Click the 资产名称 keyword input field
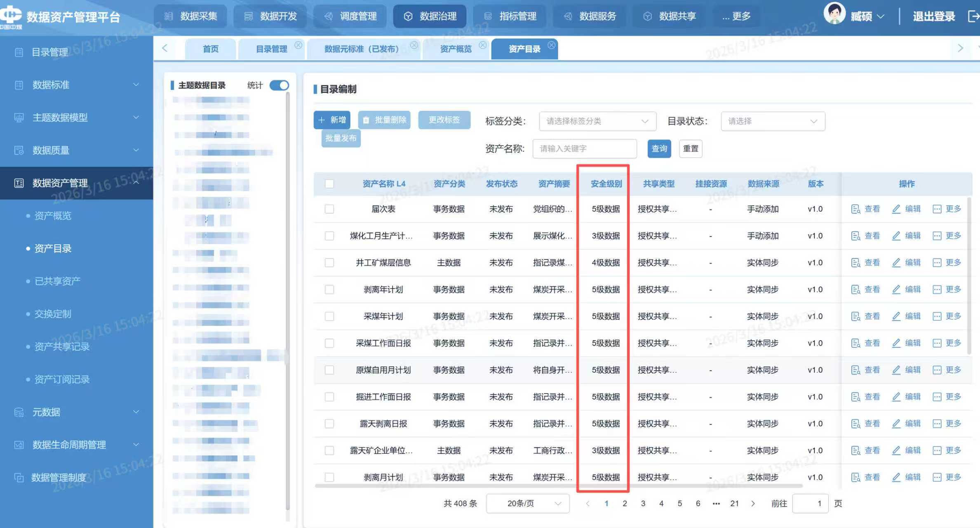980x528 pixels. click(x=584, y=148)
